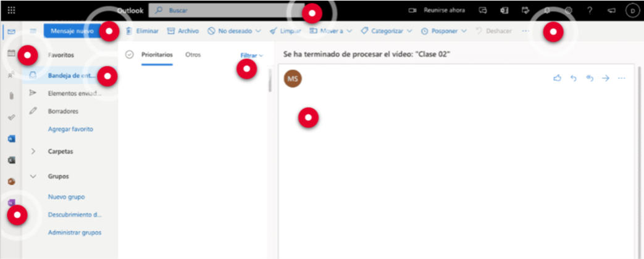Open the People contacts icon in sidebar

point(10,75)
